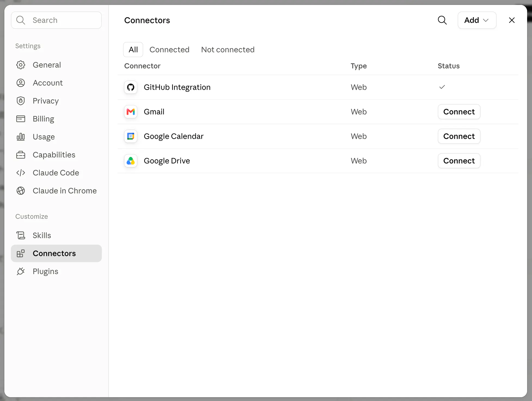Click the sidebar search magnifier icon

[x=21, y=20]
